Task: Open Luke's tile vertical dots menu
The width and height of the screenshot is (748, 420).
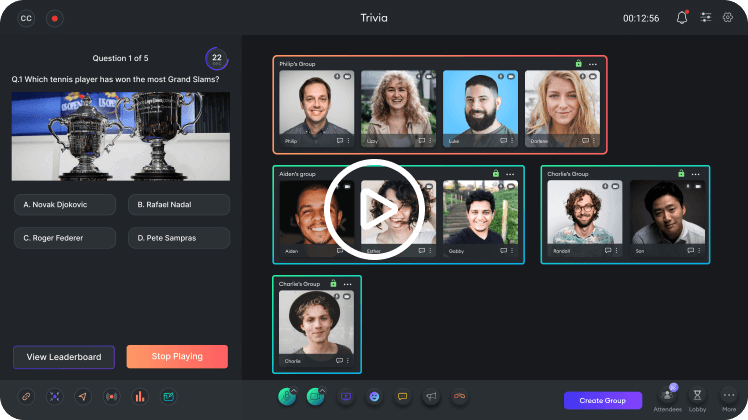Action: pyautogui.click(x=512, y=141)
